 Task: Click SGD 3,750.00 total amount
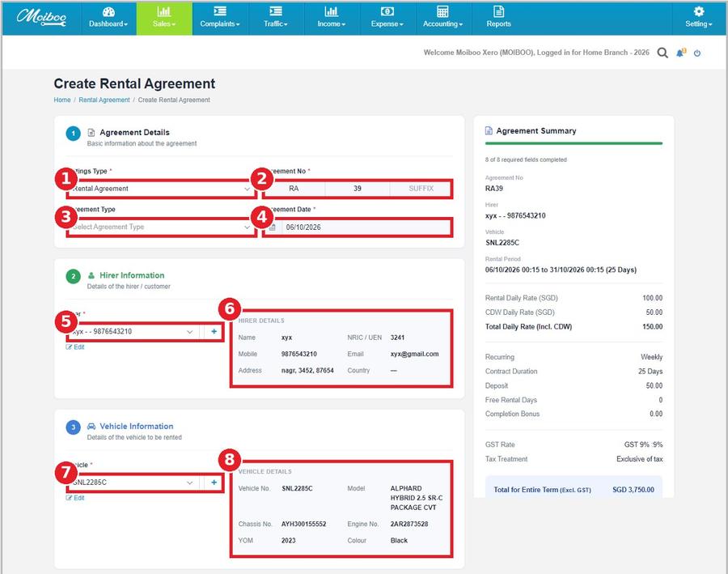(x=633, y=490)
